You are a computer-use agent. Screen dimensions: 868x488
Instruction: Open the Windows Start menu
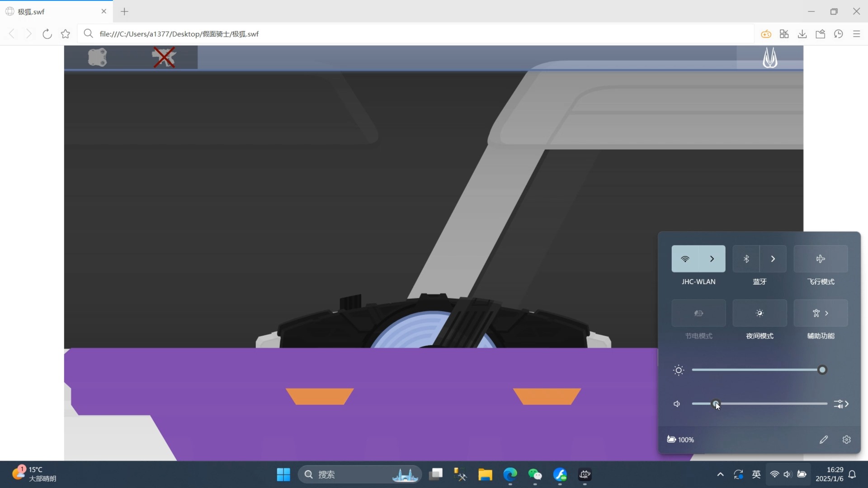pyautogui.click(x=283, y=474)
